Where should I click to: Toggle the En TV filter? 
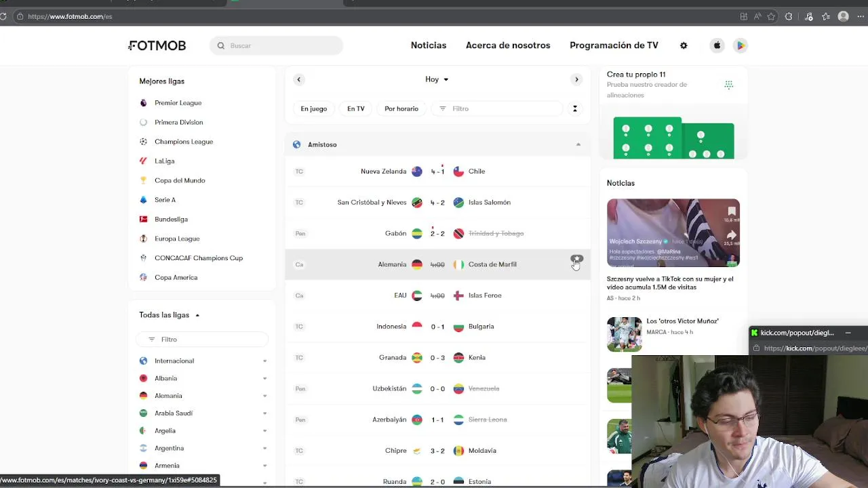355,108
